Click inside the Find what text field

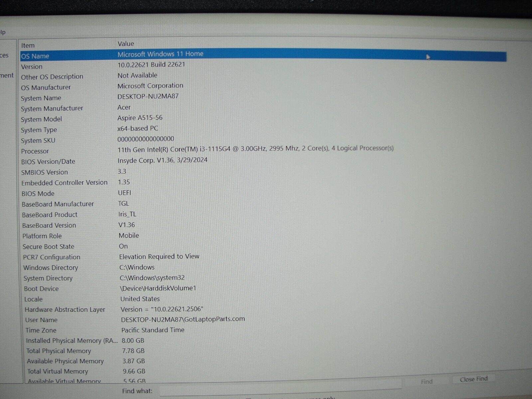pos(266,391)
